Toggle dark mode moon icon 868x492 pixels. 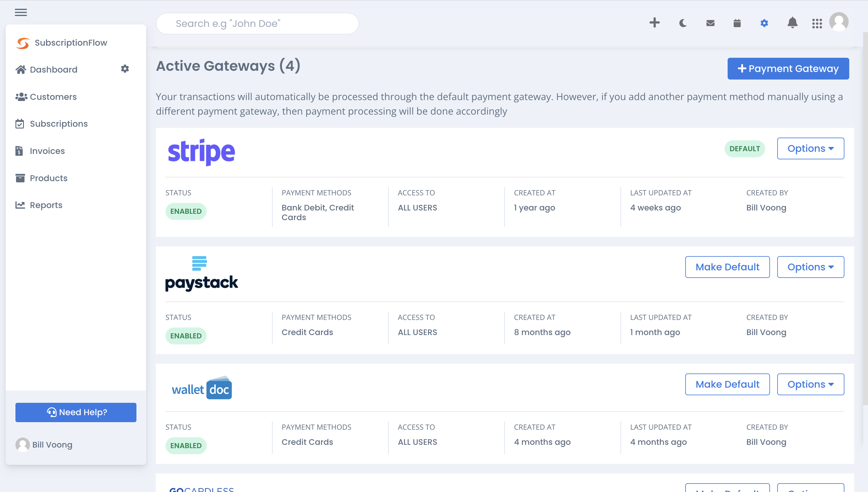coord(683,23)
